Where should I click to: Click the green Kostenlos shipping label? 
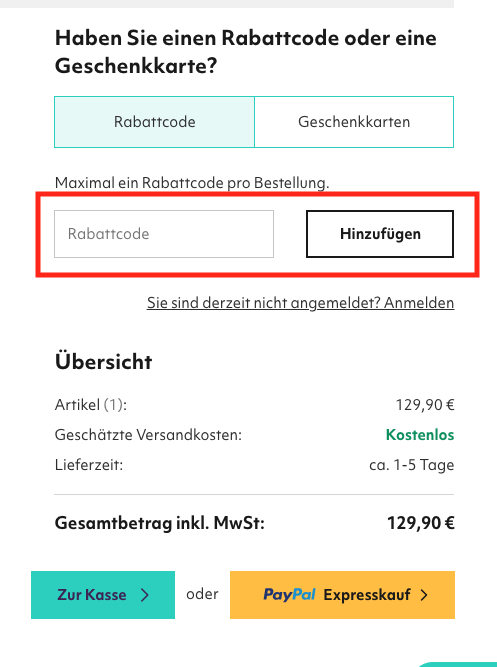click(420, 435)
